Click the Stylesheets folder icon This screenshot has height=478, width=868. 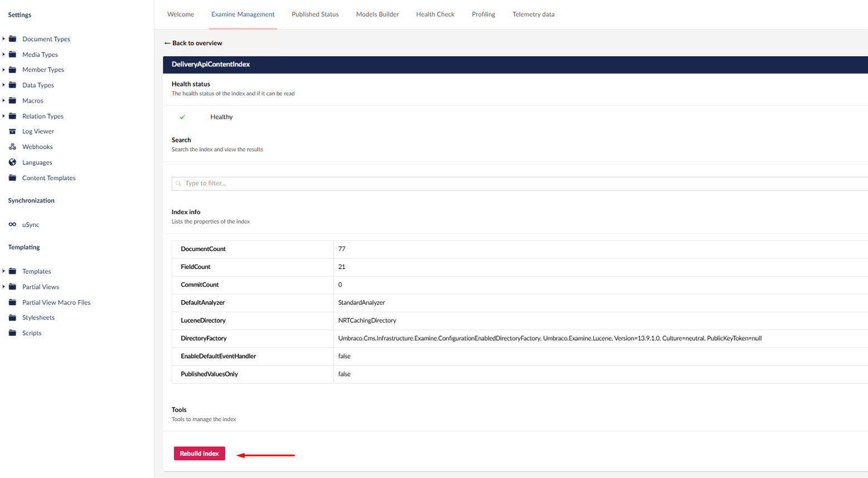(12, 317)
